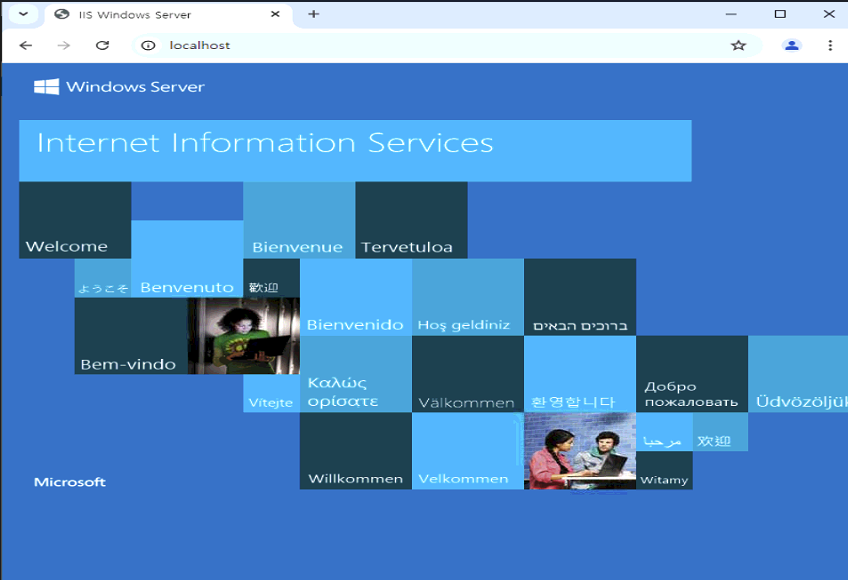848x580 pixels.
Task: Minimize the Chrome window
Action: click(x=731, y=14)
